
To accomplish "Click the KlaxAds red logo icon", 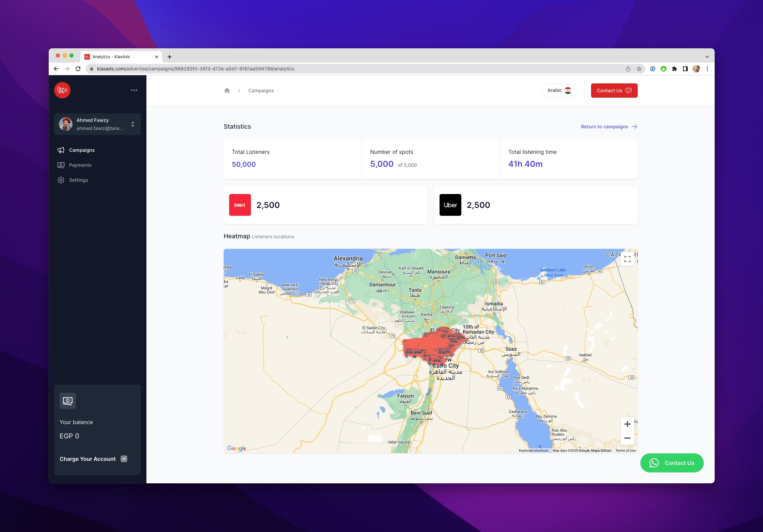I will coord(62,90).
